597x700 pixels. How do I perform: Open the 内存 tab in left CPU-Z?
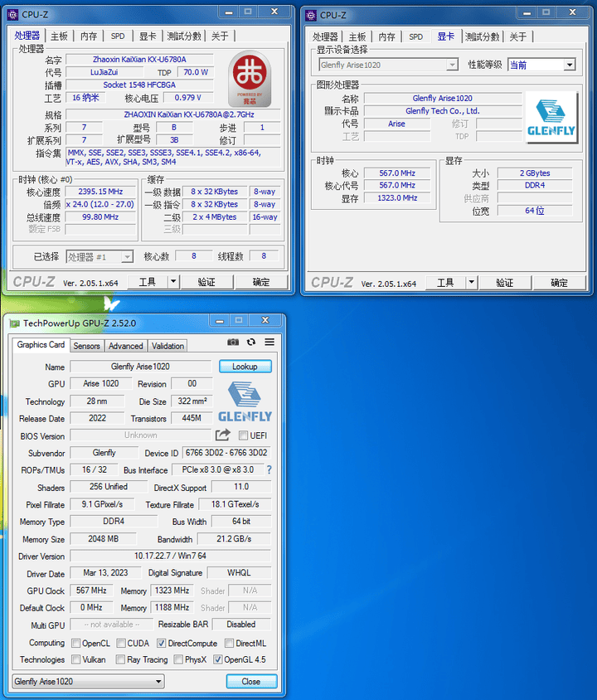(89, 36)
